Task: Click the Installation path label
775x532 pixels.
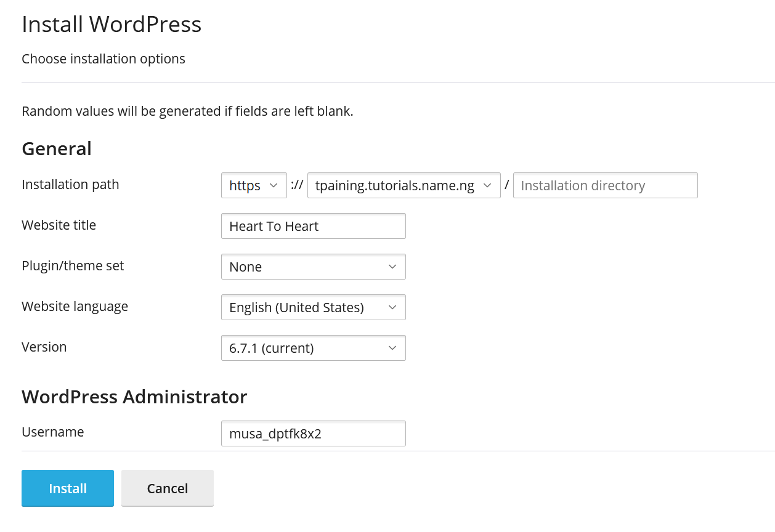Action: (x=70, y=185)
